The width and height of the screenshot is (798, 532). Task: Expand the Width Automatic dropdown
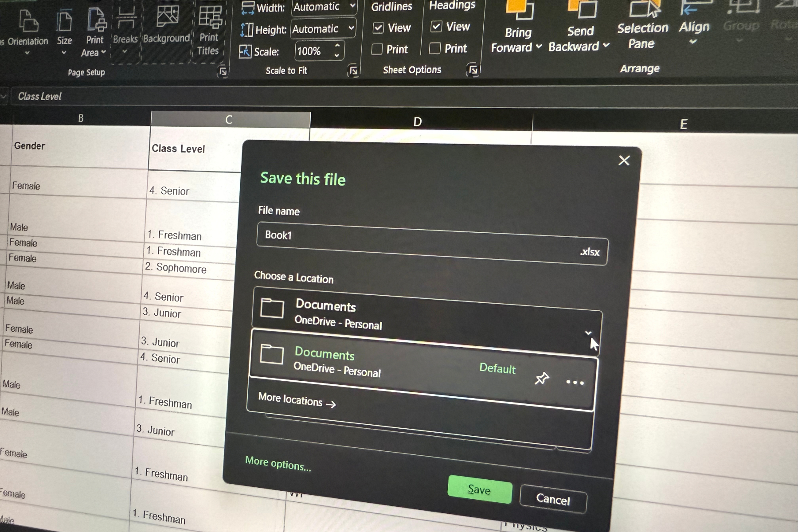[353, 6]
